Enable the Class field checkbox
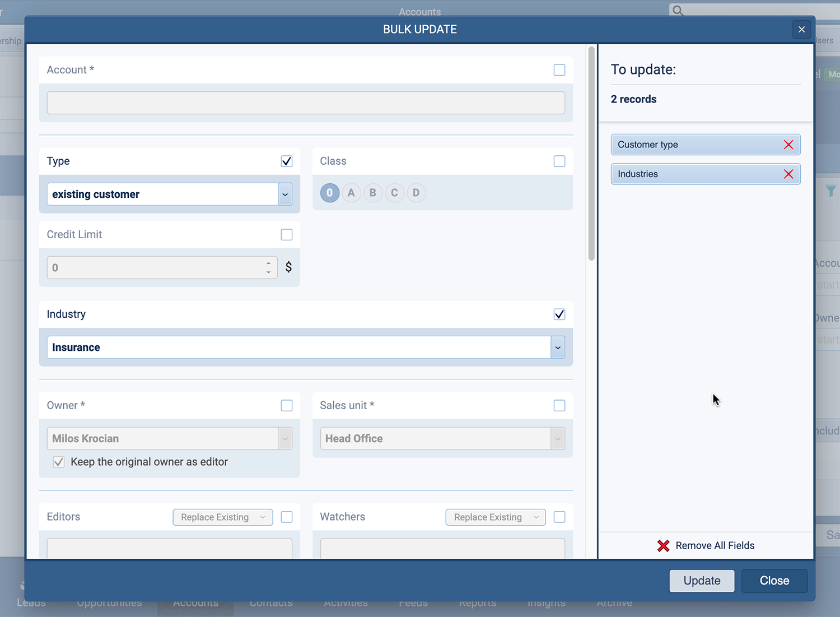 point(559,161)
